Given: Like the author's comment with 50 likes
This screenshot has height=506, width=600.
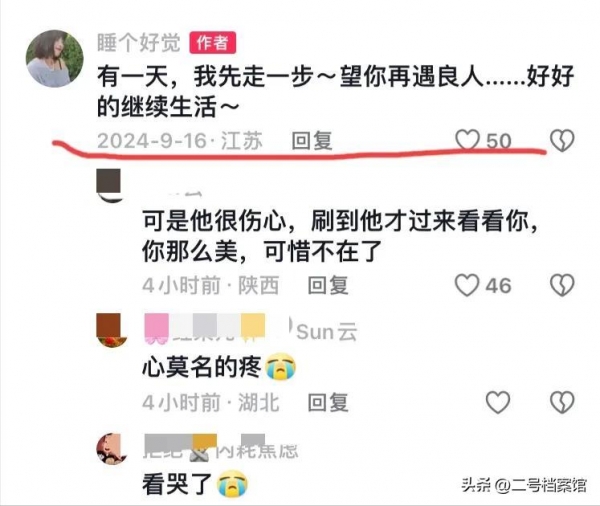Looking at the screenshot, I should click(467, 140).
